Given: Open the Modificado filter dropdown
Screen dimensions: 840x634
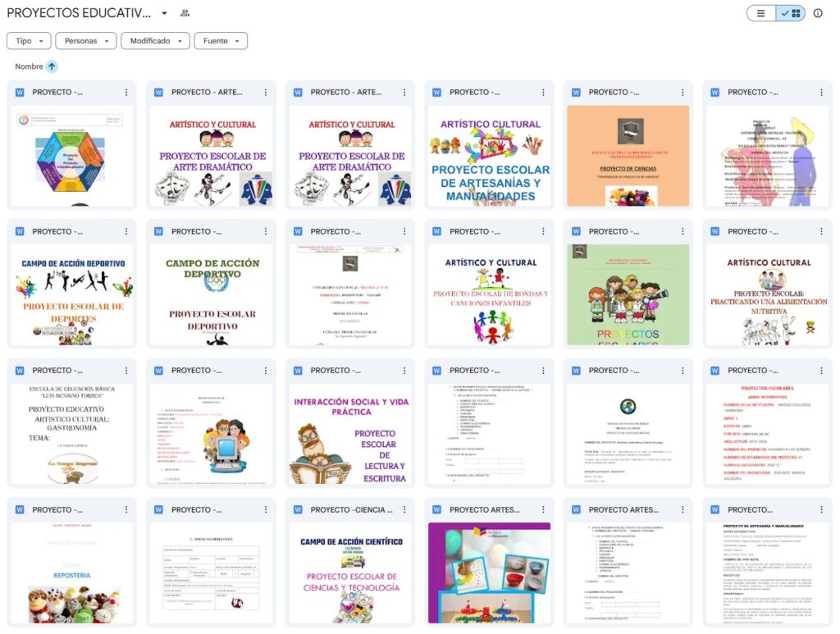Looking at the screenshot, I should point(155,41).
